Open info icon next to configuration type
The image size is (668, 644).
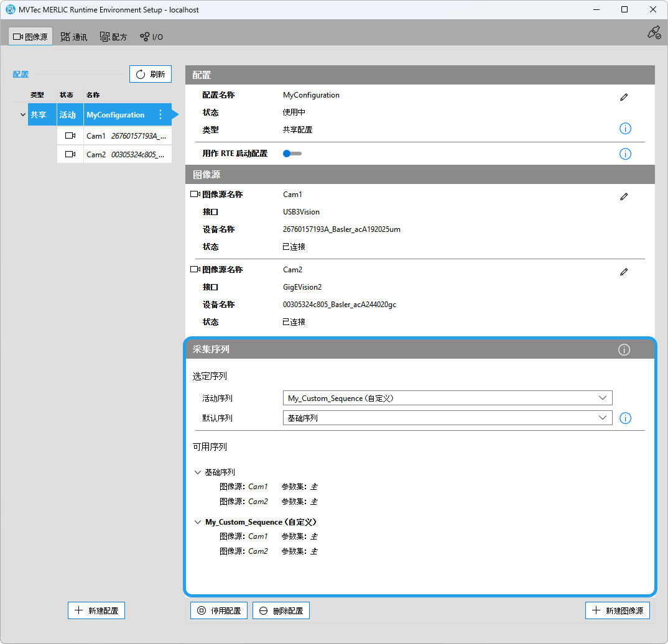(x=625, y=129)
